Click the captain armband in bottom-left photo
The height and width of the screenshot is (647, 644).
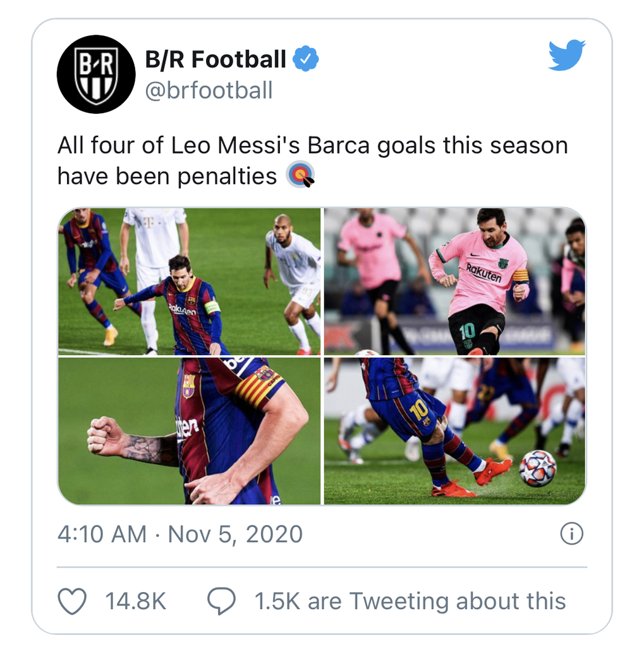pyautogui.click(x=259, y=387)
